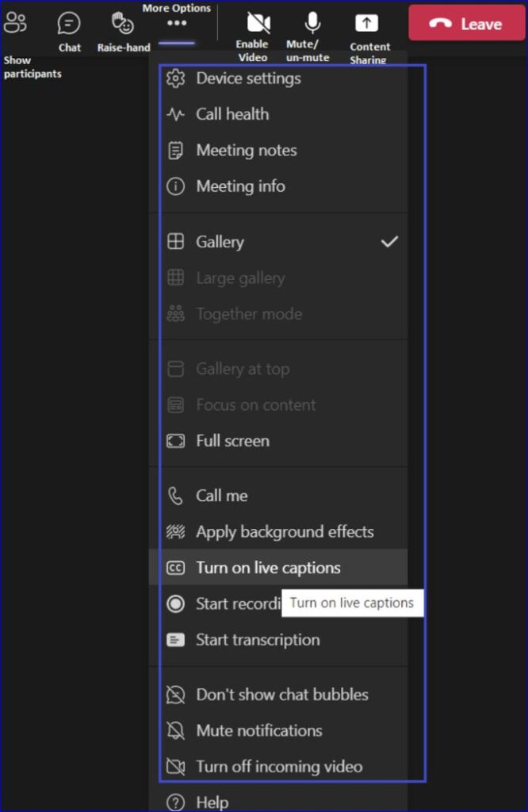Click the Raise-hand reaction icon

click(123, 23)
